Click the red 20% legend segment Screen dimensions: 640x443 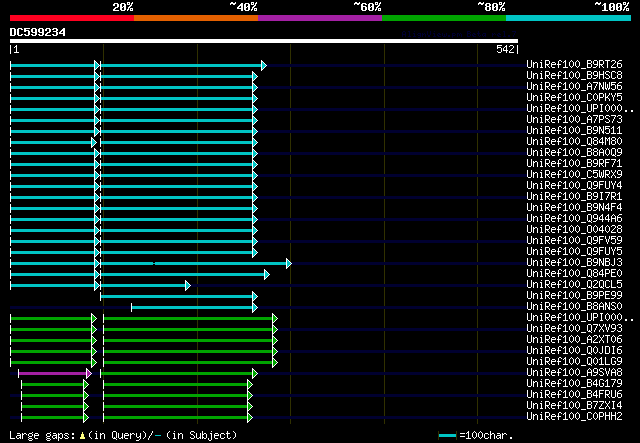[72, 18]
